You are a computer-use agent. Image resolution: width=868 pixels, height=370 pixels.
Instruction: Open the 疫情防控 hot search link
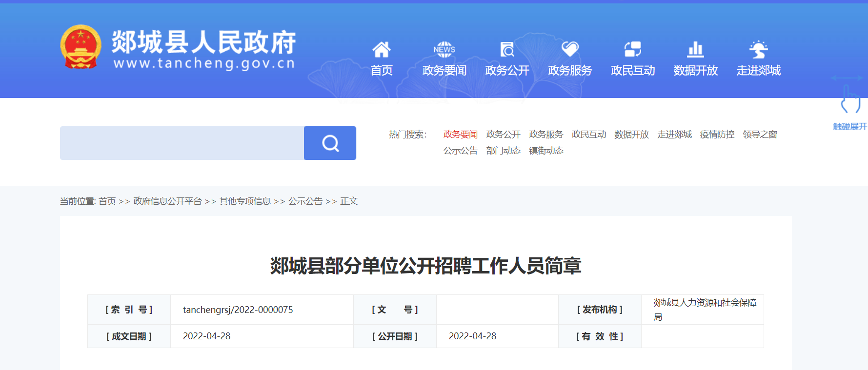click(717, 135)
